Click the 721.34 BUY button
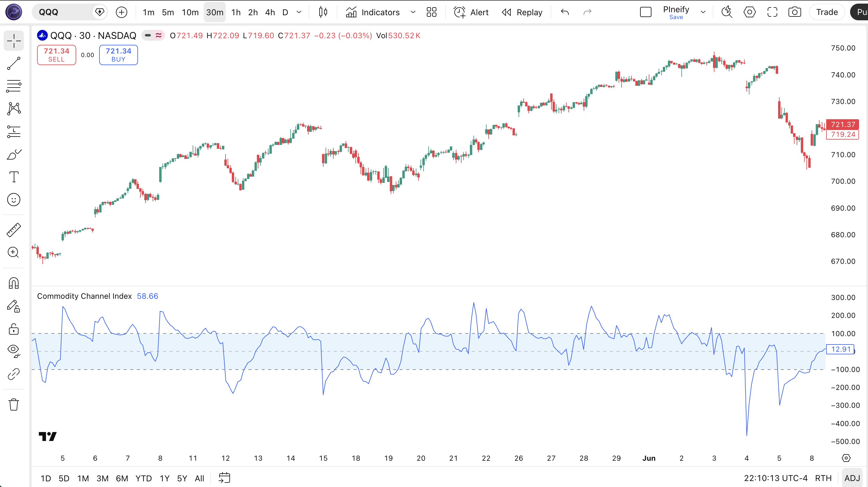 (118, 55)
